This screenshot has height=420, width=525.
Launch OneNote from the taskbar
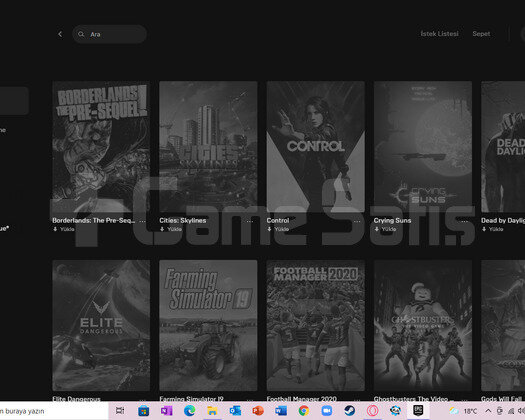[x=166, y=410]
